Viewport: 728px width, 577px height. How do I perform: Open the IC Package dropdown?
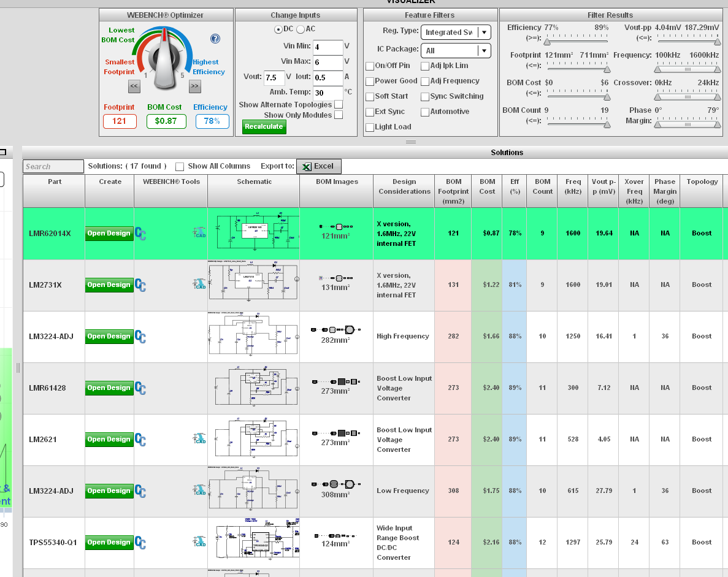[456, 51]
